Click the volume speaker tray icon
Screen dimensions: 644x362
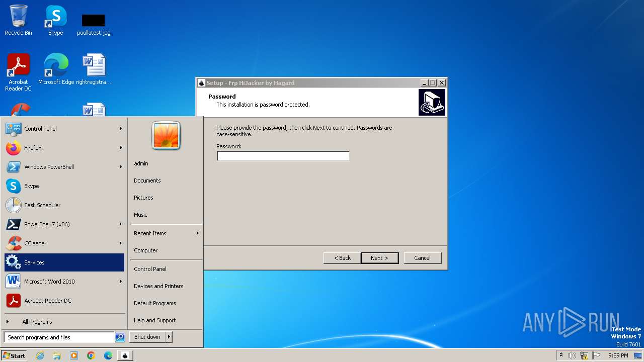point(572,355)
